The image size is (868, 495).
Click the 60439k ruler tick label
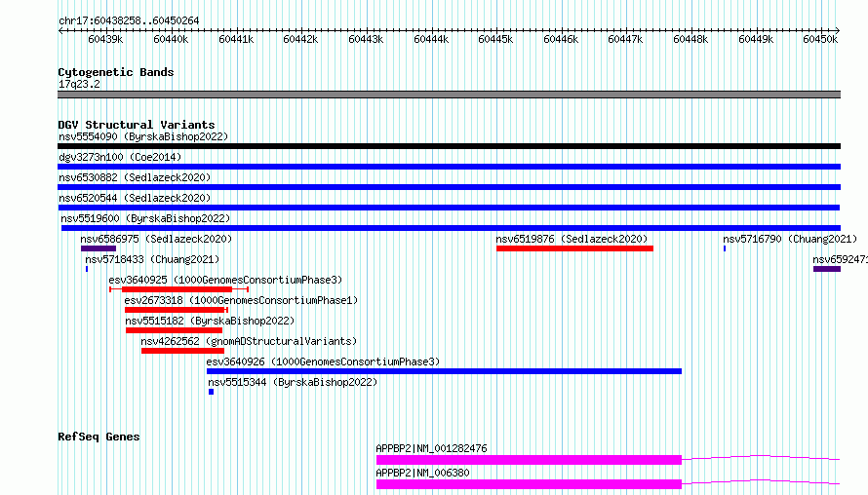point(105,39)
